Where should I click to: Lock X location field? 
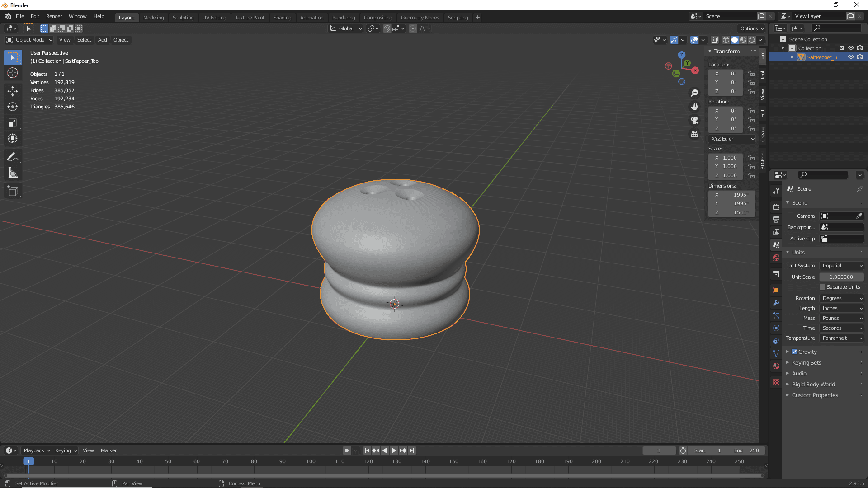point(751,74)
